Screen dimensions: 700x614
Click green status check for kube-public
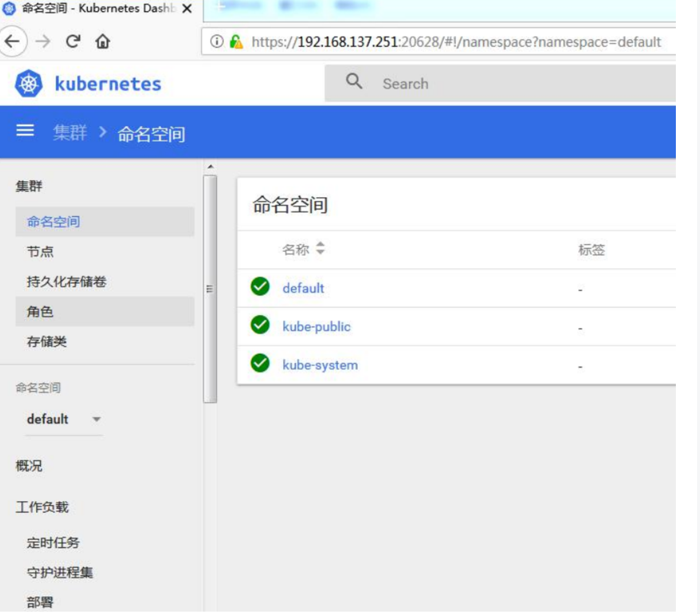[x=260, y=325]
